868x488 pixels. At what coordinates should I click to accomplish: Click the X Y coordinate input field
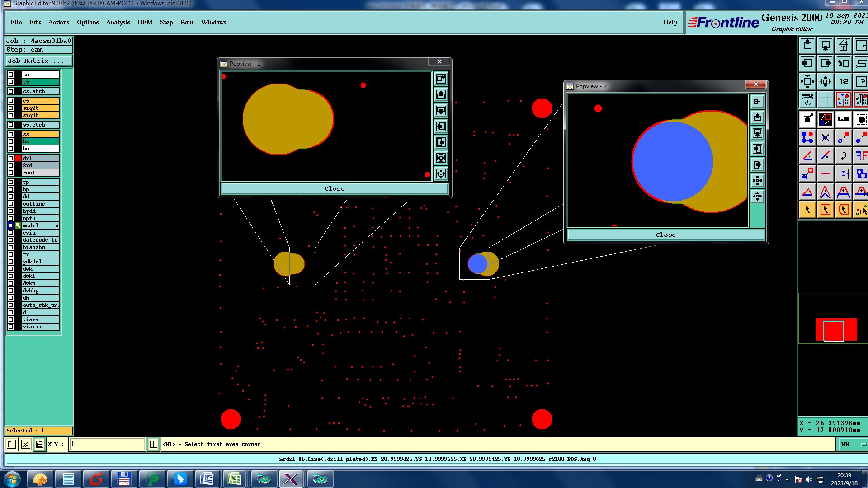[x=108, y=445]
